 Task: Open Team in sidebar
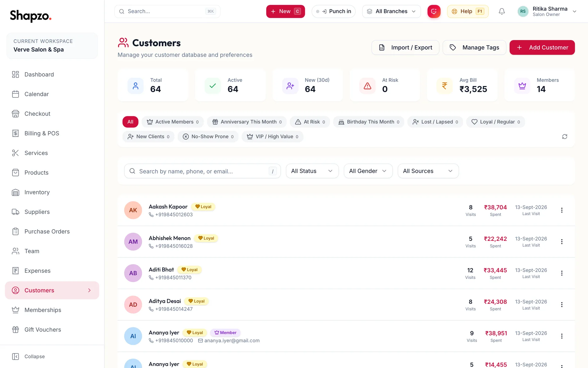[x=52, y=251]
